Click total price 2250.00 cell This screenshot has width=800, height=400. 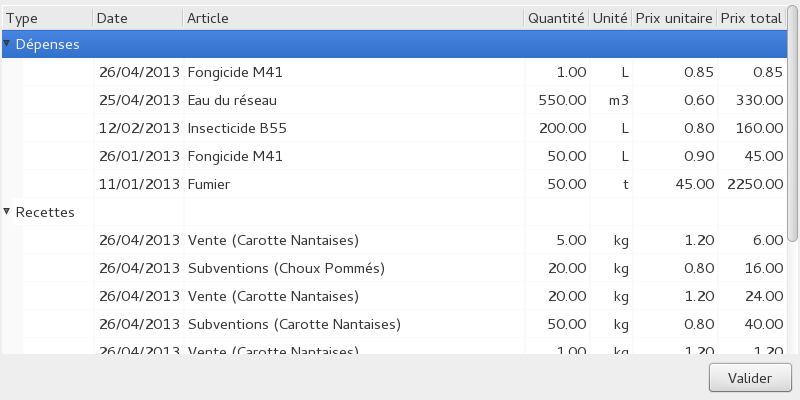coord(755,184)
